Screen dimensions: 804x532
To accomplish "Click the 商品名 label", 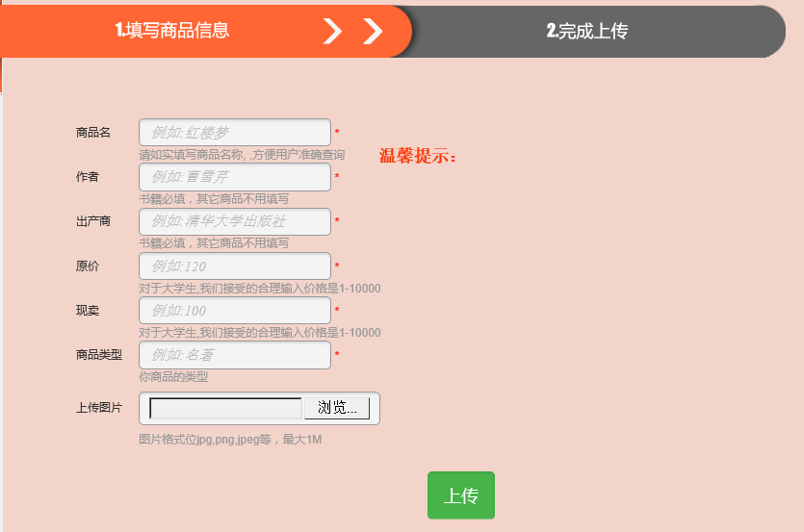I will (x=93, y=132).
